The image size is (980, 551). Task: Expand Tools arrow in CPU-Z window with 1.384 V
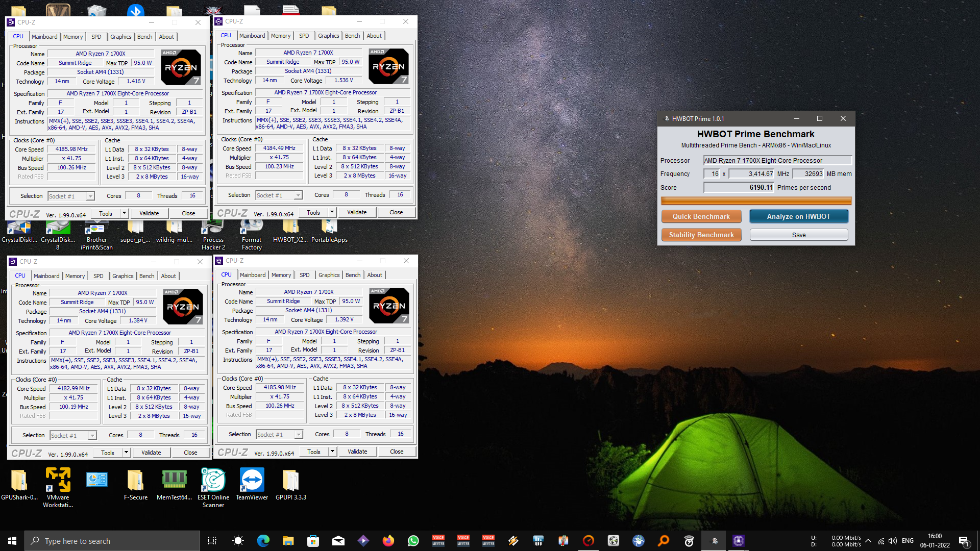click(126, 453)
